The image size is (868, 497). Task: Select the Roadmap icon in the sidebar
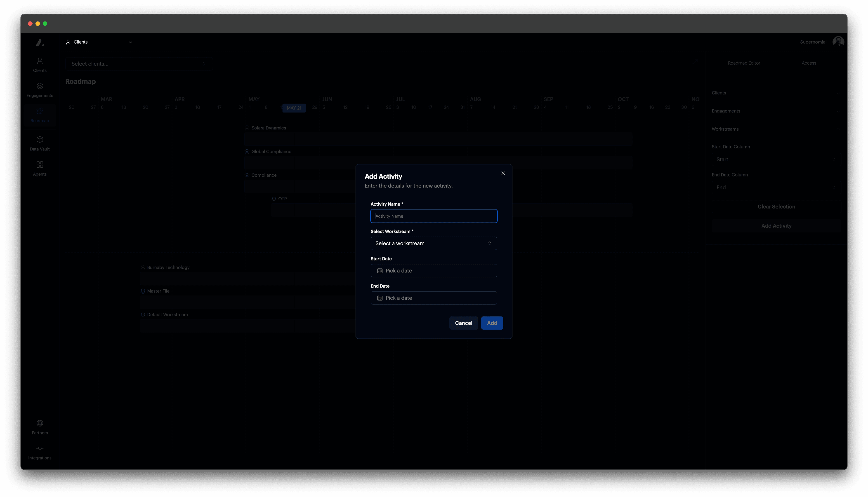(x=40, y=115)
